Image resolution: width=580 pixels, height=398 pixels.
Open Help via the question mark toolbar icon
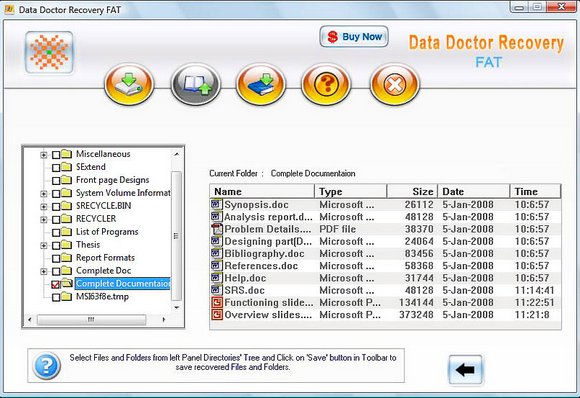pos(326,84)
